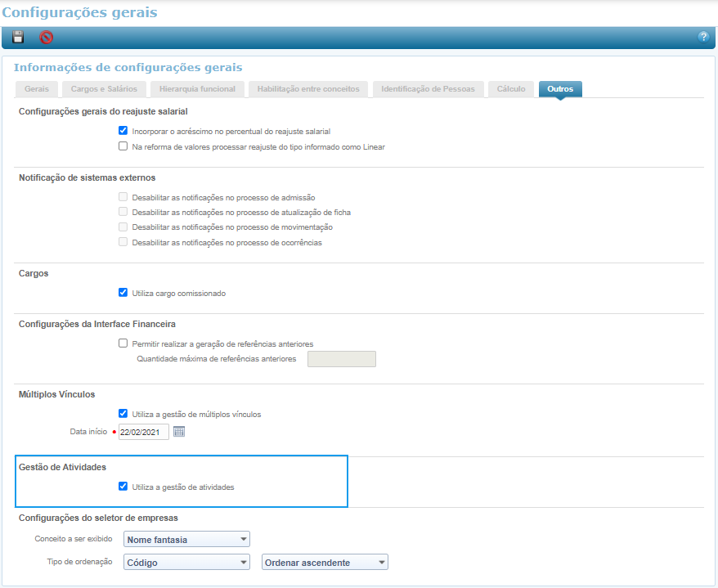This screenshot has width=718, height=588.
Task: Open the calendar picker beside Data início
Action: [179, 431]
